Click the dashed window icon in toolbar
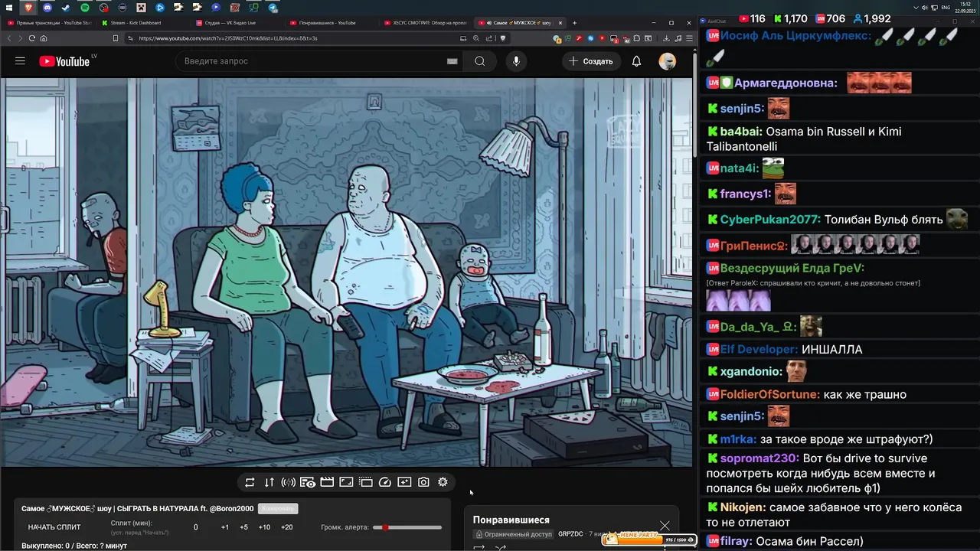 click(366, 482)
